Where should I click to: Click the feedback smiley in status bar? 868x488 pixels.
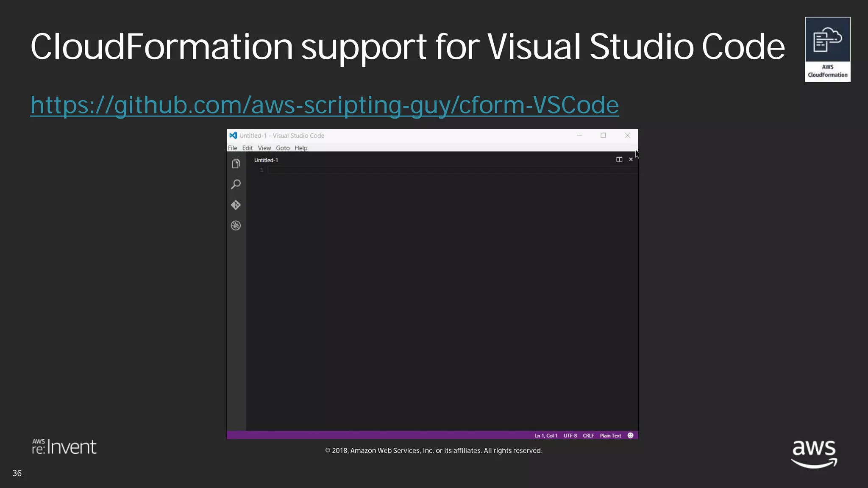tap(630, 435)
